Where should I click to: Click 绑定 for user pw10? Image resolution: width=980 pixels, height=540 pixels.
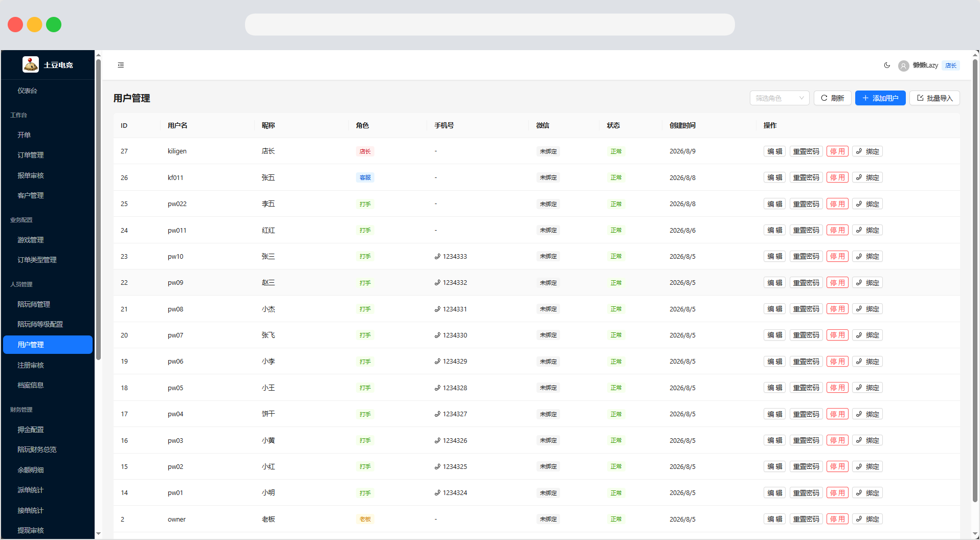pos(867,256)
